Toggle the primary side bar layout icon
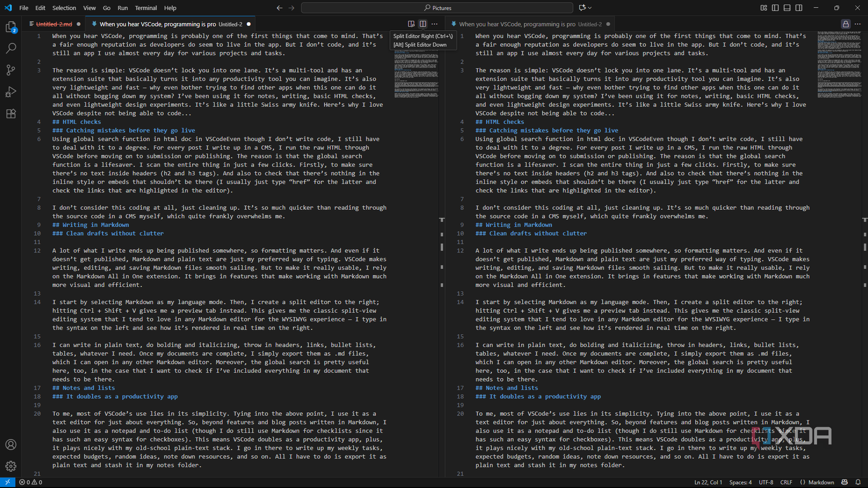 pyautogui.click(x=775, y=8)
